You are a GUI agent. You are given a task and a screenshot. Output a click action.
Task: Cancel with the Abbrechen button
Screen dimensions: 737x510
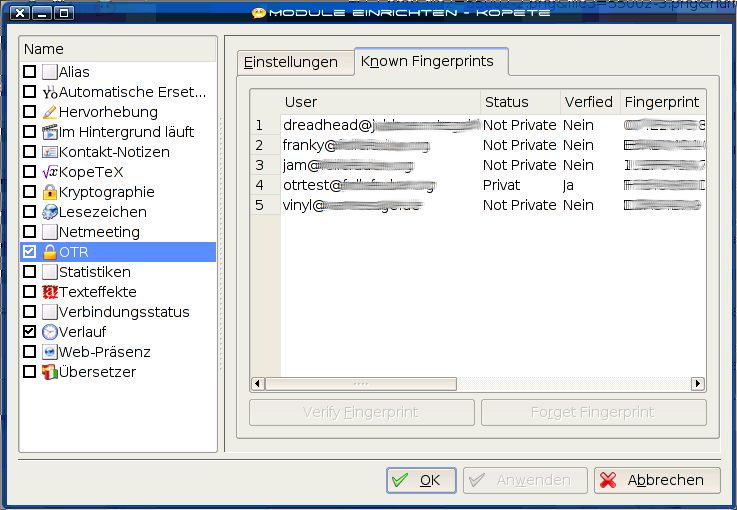pyautogui.click(x=657, y=480)
